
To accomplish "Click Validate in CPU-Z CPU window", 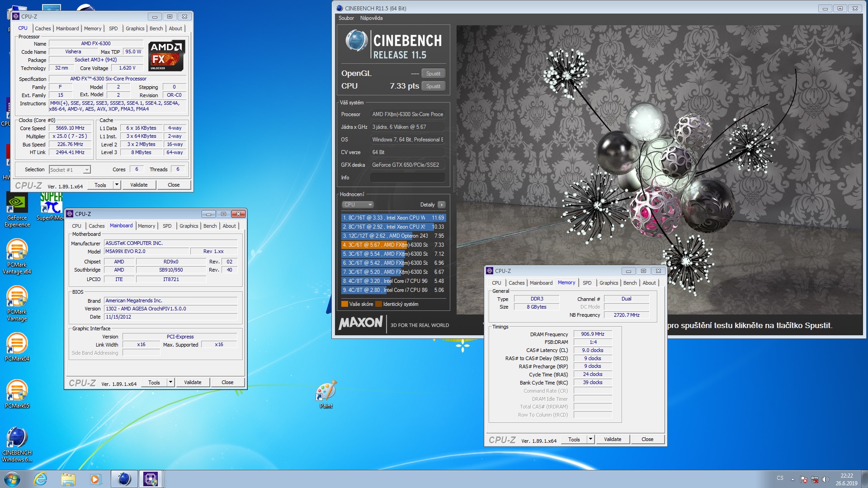I will coord(139,185).
